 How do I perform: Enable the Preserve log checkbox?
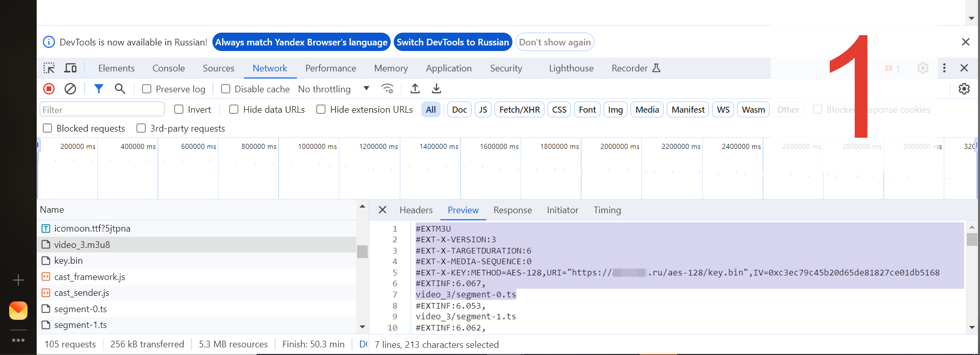coord(147,89)
